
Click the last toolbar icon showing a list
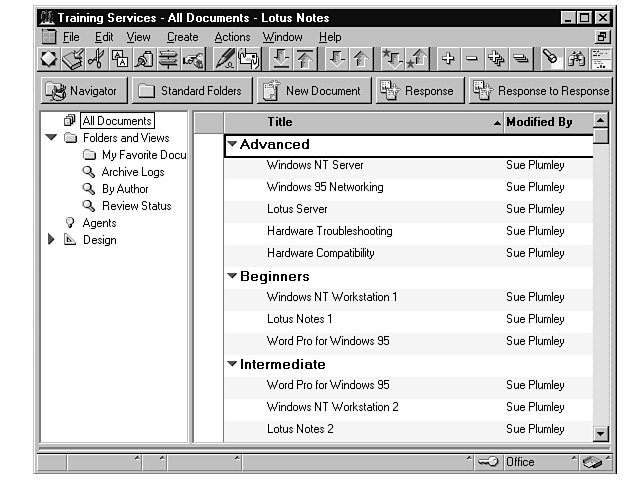pyautogui.click(x=600, y=59)
